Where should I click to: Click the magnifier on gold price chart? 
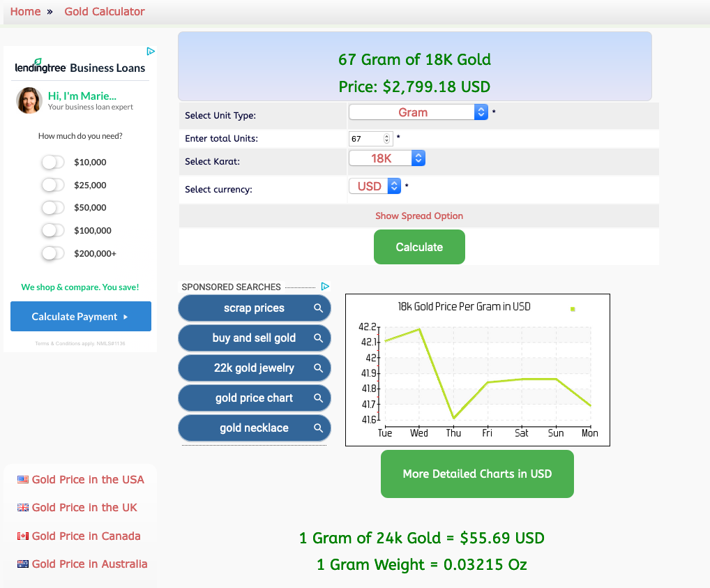click(x=319, y=398)
